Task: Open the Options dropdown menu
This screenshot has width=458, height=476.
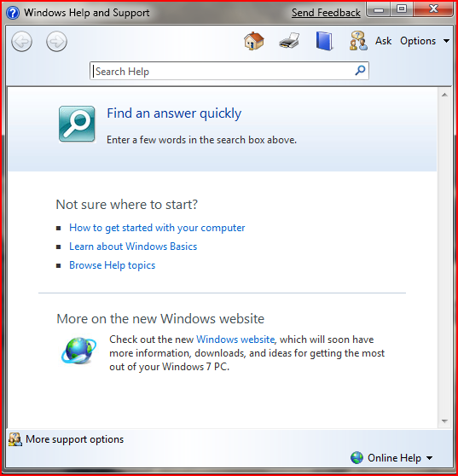Action: [424, 41]
